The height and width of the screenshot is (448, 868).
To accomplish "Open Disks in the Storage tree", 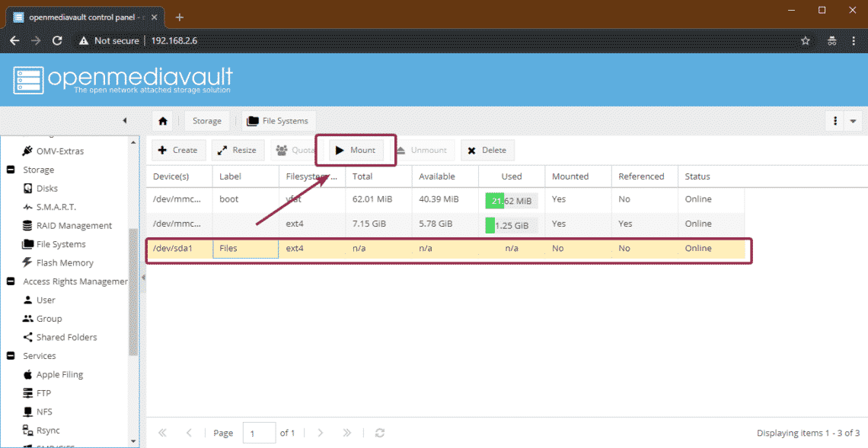I will point(40,189).
